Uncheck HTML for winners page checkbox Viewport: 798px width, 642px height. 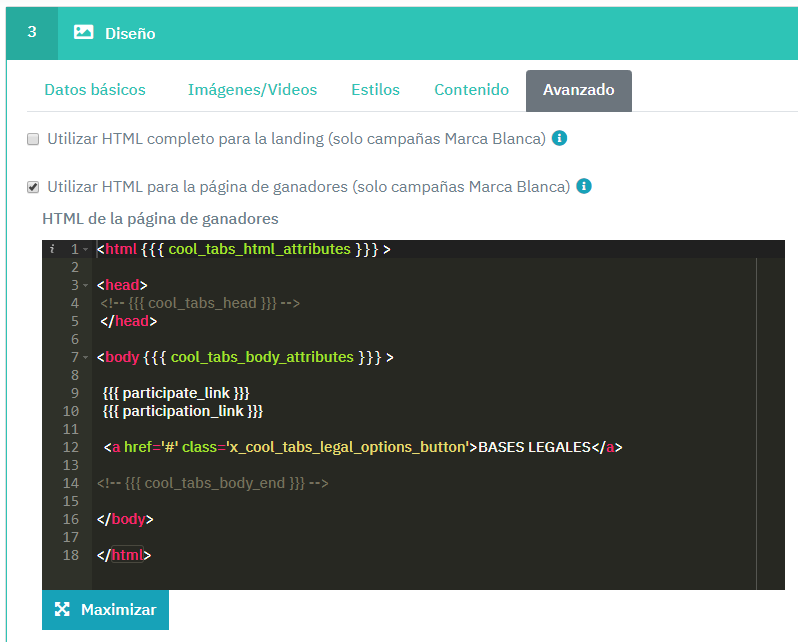pos(33,187)
